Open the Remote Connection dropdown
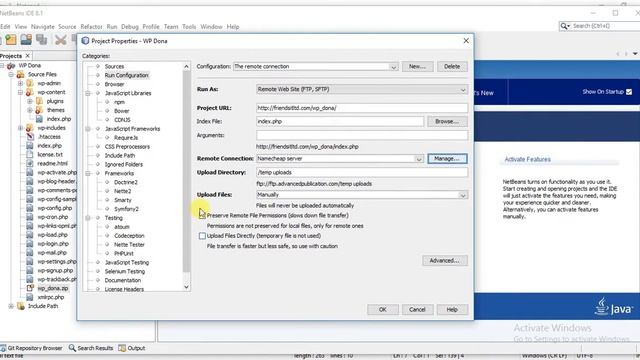 (x=419, y=159)
